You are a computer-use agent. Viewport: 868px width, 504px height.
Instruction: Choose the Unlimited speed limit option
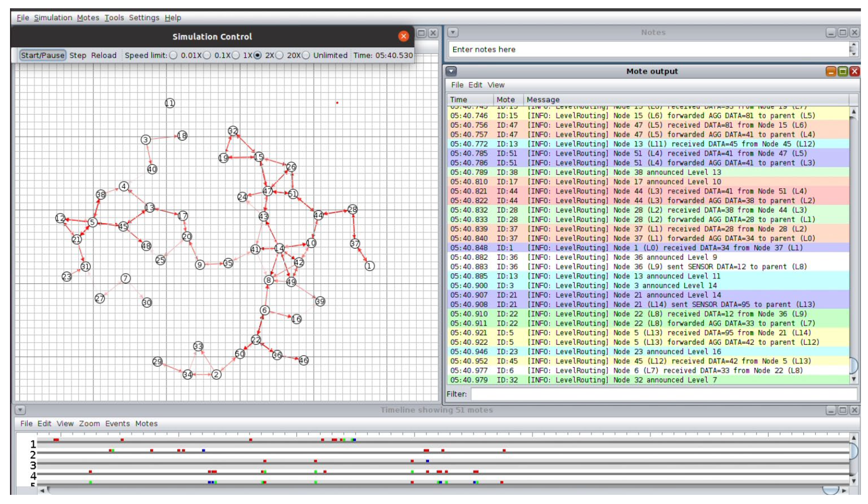[306, 55]
